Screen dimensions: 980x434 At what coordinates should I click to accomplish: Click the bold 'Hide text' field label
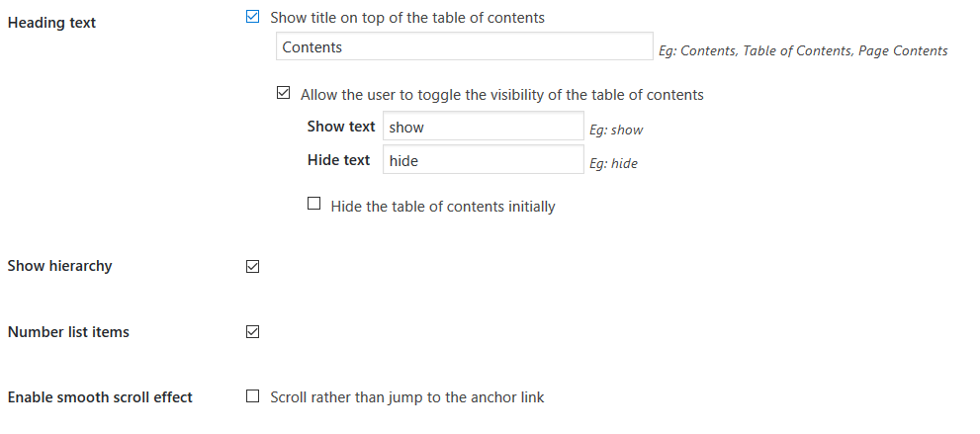tap(338, 160)
